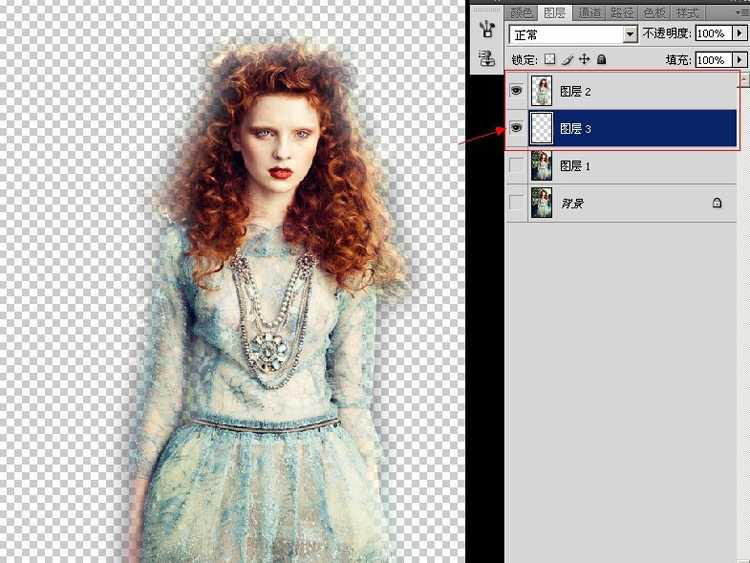Select the 图层 2 thumbnail
This screenshot has height=563, width=750.
click(541, 90)
